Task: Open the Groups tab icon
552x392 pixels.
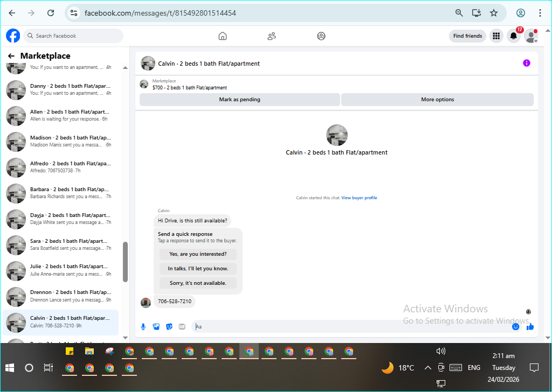Action: 321,36
